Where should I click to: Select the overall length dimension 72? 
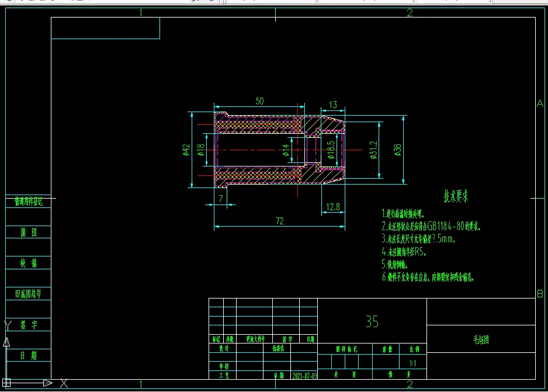point(280,221)
